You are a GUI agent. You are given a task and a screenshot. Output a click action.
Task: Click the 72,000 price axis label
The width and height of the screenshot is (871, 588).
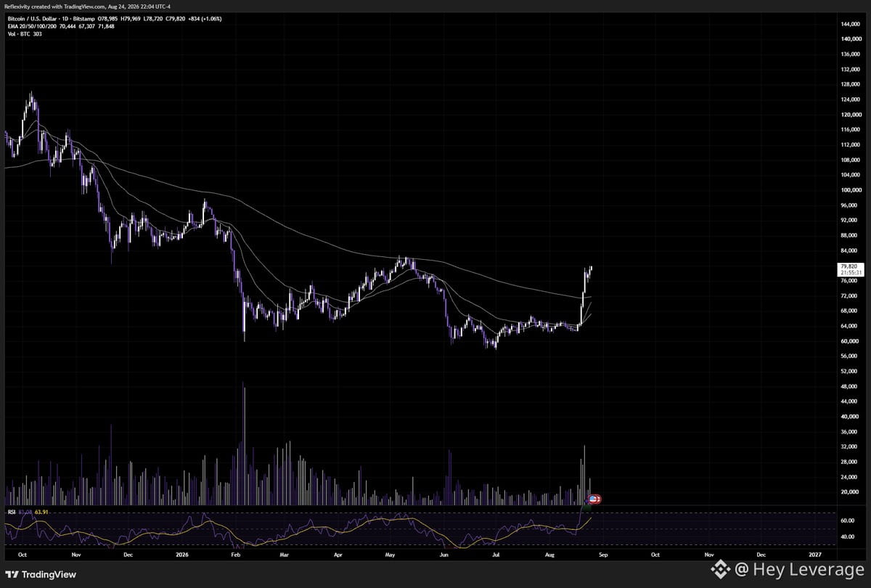848,296
